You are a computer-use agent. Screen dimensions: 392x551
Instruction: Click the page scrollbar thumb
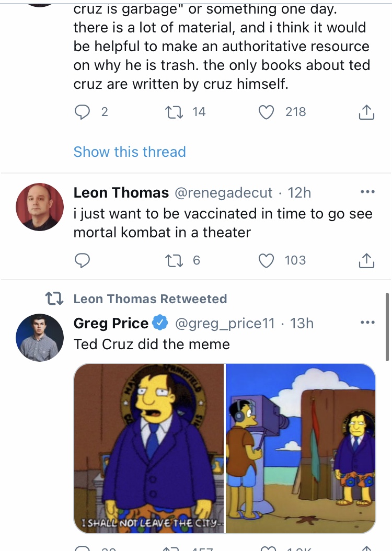pyautogui.click(x=387, y=327)
